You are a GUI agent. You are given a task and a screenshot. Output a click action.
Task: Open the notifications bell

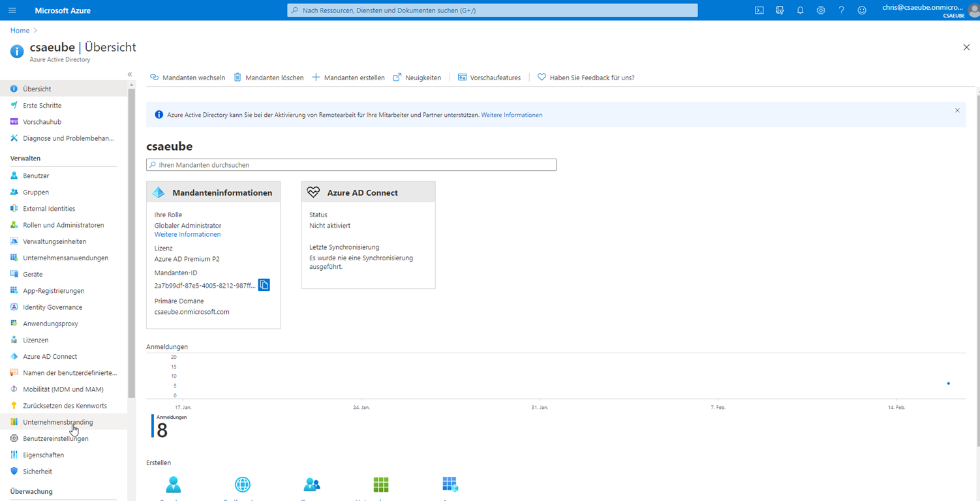[x=801, y=10]
